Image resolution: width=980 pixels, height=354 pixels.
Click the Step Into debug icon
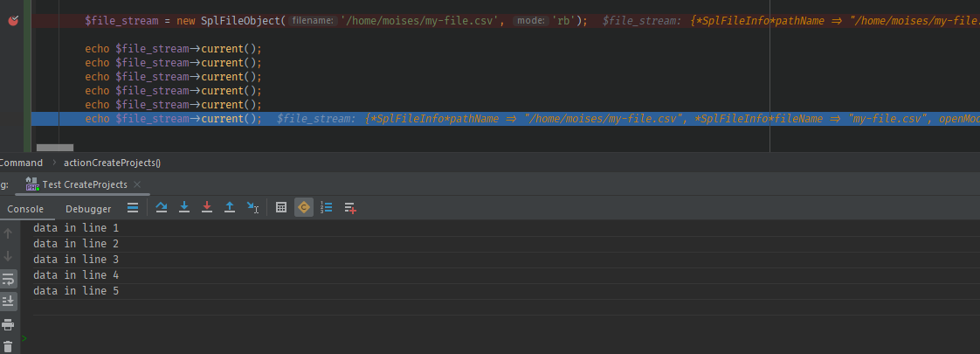point(184,208)
